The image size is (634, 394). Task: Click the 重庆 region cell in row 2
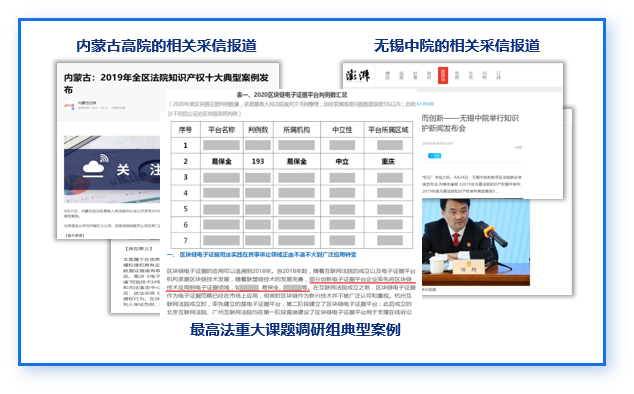pos(388,161)
